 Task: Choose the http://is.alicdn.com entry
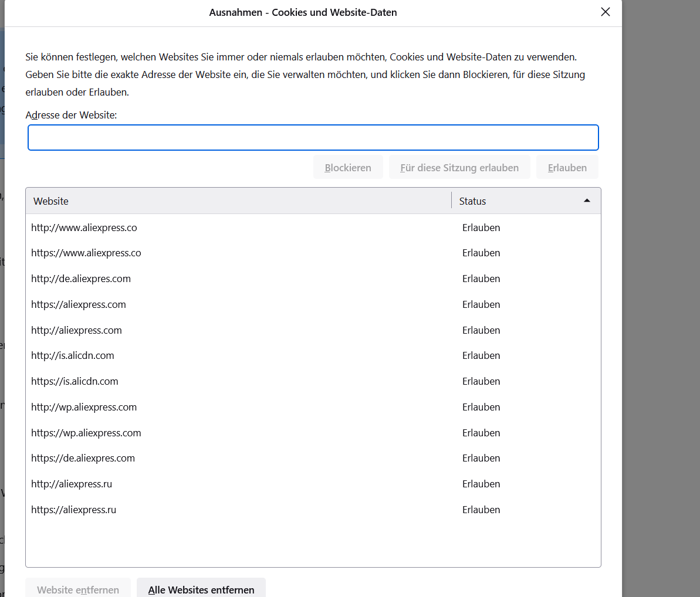coord(73,355)
